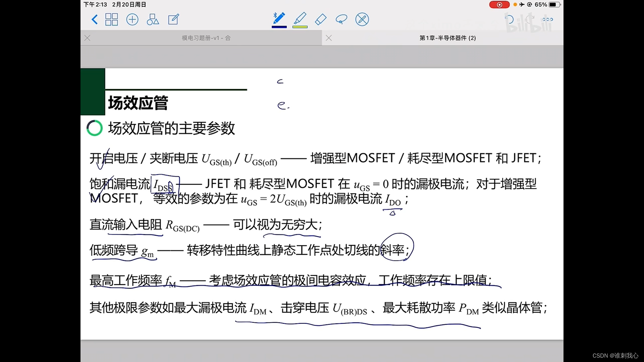Image resolution: width=644 pixels, height=362 pixels.
Task: Click the redo arrow
Action: (530, 19)
